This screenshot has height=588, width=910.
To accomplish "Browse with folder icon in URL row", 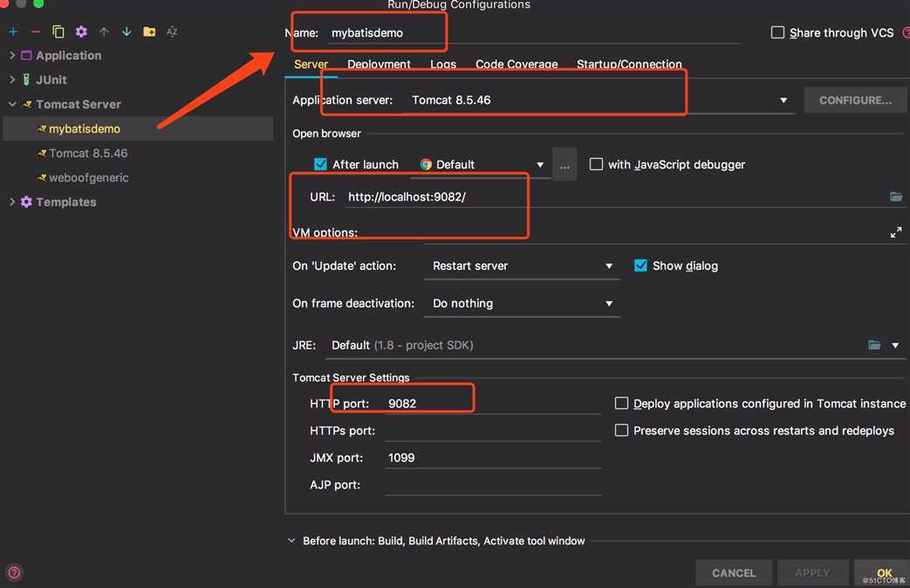I will coord(896,197).
